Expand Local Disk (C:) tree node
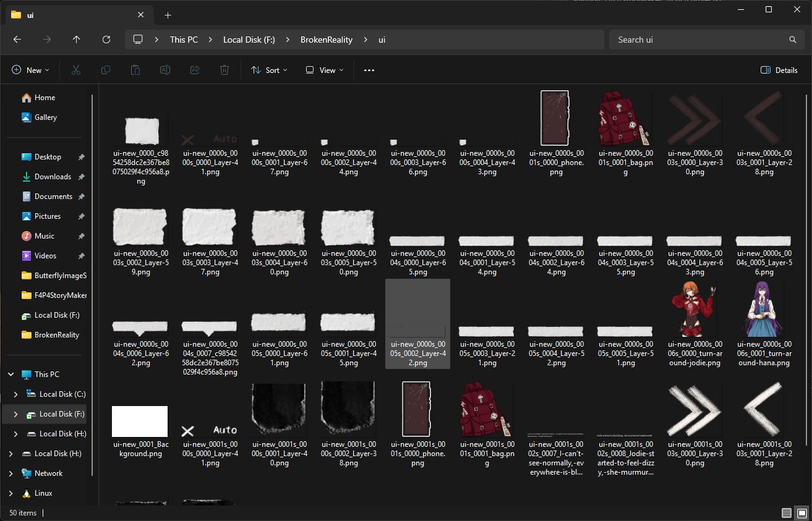Viewport: 812px width, 521px height. coord(16,394)
